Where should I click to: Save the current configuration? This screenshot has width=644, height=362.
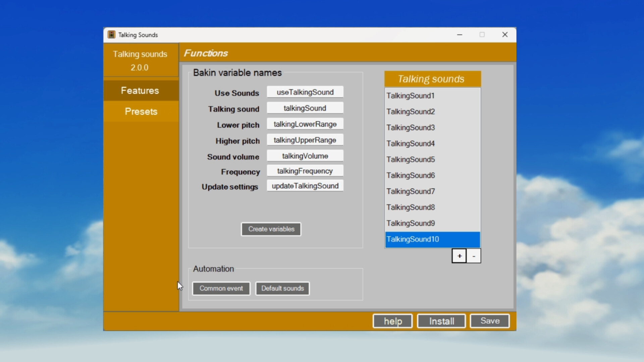click(489, 321)
